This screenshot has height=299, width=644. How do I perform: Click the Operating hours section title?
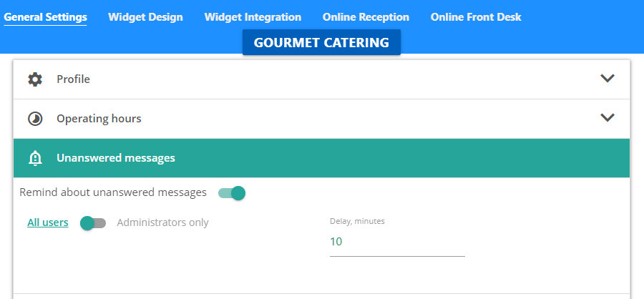[x=99, y=119]
